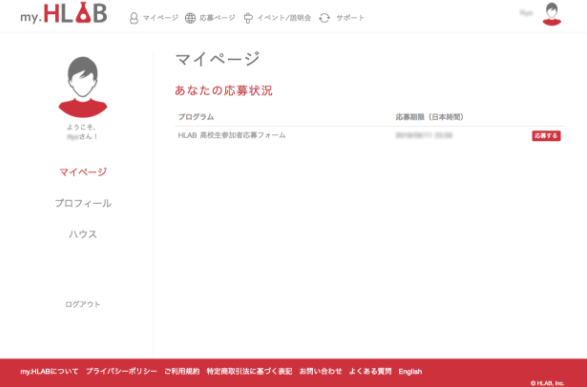Image resolution: width=587 pixels, height=387 pixels.
Task: Click the 応募期限（日本時間） column header
Action: pos(430,117)
